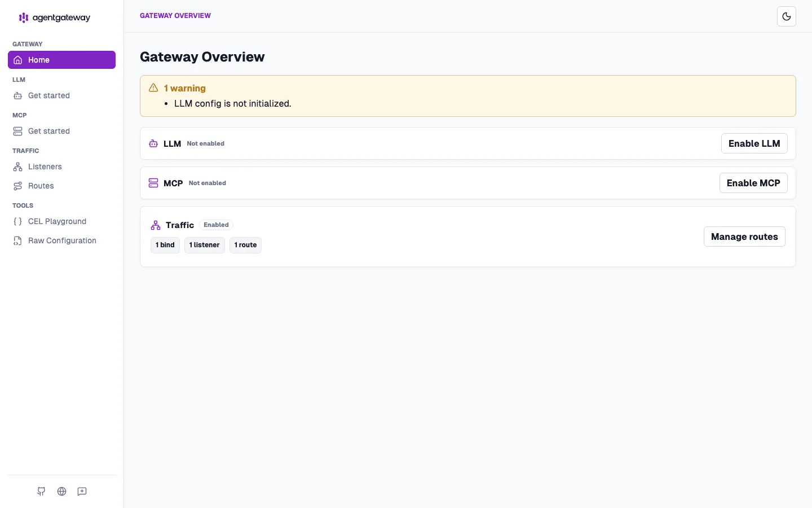Click the MCP section label in sidebar
The image size is (812, 508).
click(20, 115)
